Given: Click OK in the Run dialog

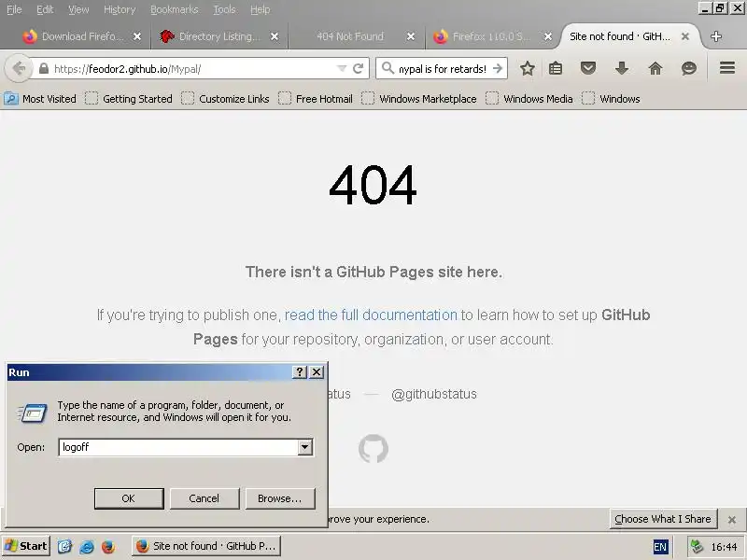Looking at the screenshot, I should [x=129, y=498].
